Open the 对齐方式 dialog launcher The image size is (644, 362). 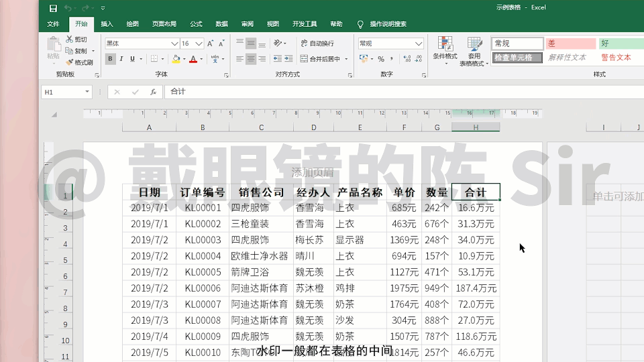(x=350, y=76)
